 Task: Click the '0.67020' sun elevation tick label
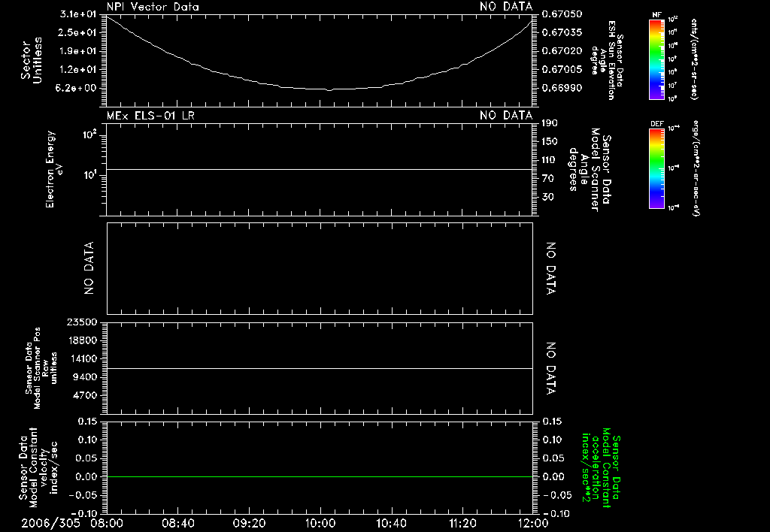click(562, 51)
